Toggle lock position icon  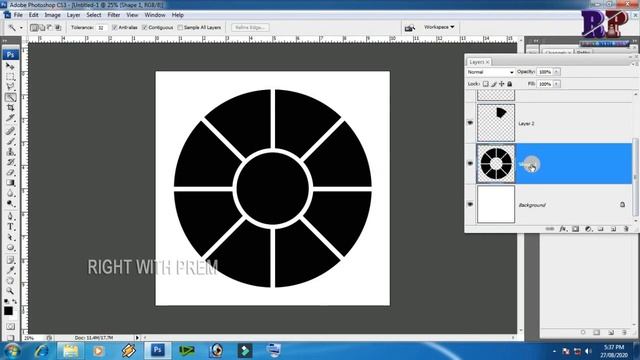[x=502, y=84]
